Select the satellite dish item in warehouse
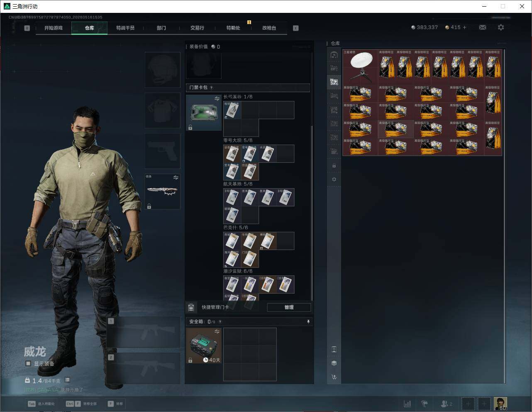Screen dimensions: 532x412 pyautogui.click(x=361, y=67)
